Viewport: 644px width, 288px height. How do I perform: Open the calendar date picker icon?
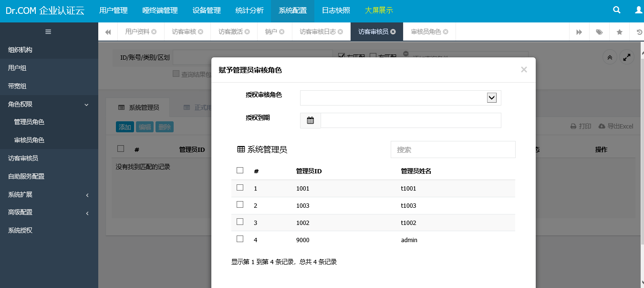click(x=311, y=120)
